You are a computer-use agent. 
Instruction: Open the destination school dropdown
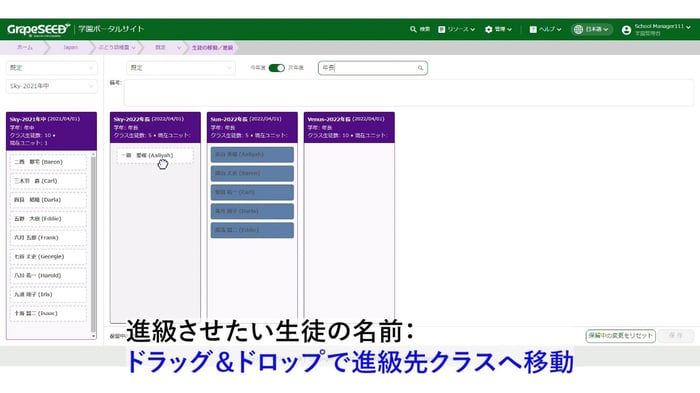(x=180, y=67)
